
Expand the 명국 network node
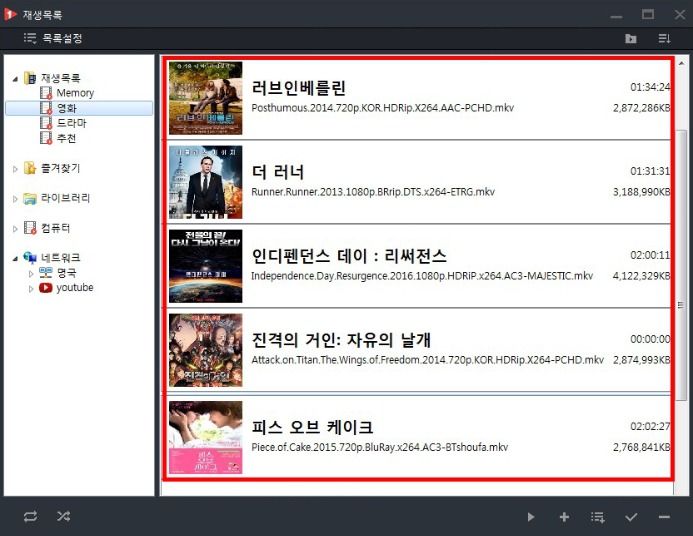tap(31, 274)
